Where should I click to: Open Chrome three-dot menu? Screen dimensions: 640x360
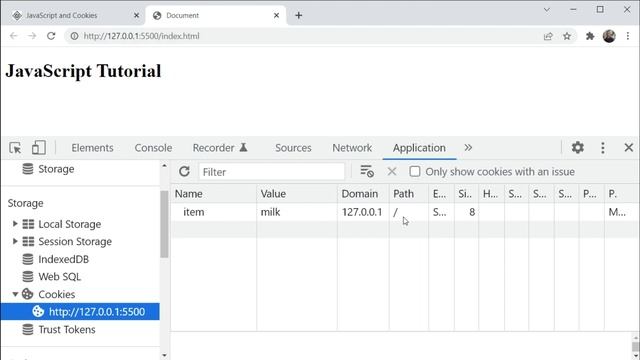coord(628,36)
